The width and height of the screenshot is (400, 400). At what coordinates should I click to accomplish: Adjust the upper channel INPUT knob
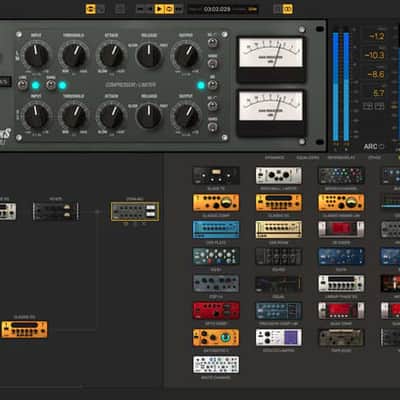point(36,56)
